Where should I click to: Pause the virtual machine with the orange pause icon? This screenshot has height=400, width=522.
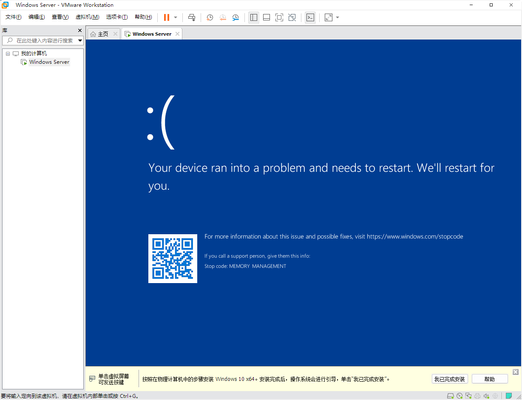(x=166, y=17)
